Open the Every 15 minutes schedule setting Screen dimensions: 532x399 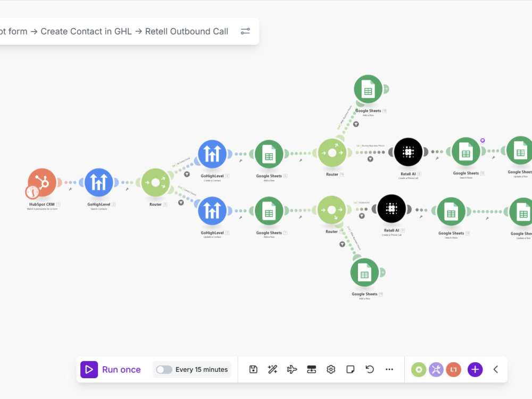click(x=202, y=370)
